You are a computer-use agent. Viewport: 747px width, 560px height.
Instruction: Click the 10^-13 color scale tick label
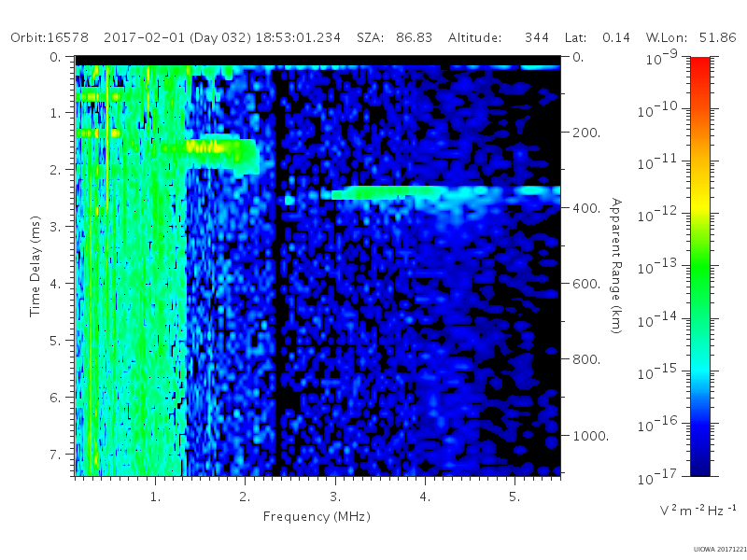[657, 268]
